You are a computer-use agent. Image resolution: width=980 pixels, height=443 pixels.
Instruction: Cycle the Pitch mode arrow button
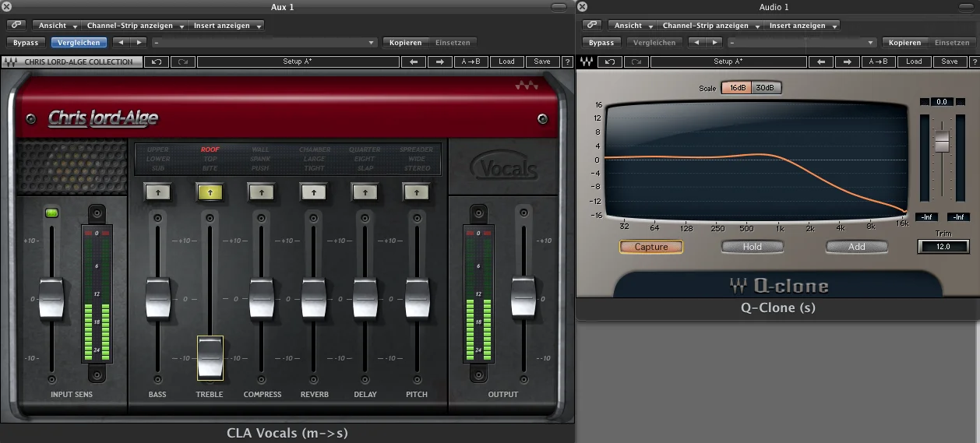click(416, 191)
